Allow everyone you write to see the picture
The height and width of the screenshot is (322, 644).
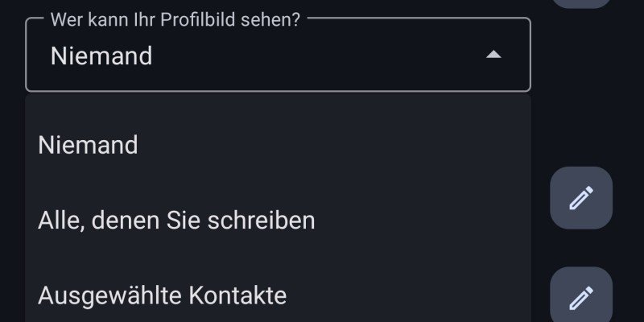pyautogui.click(x=176, y=220)
